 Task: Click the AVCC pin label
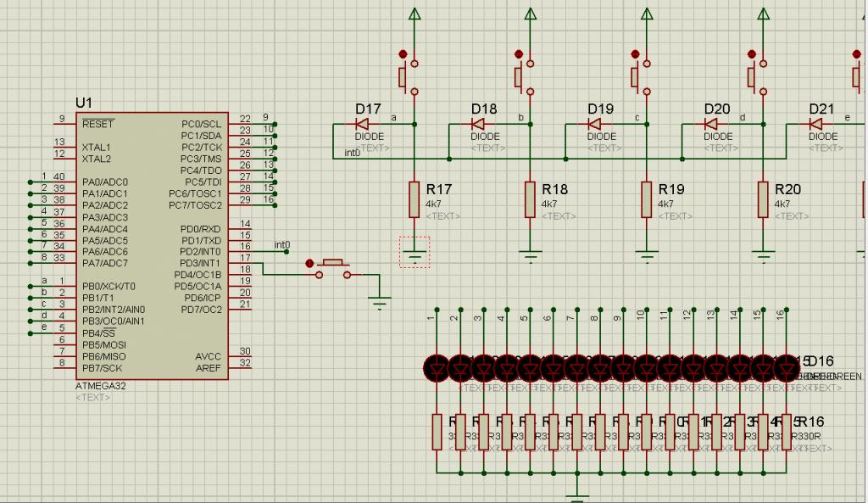point(209,357)
